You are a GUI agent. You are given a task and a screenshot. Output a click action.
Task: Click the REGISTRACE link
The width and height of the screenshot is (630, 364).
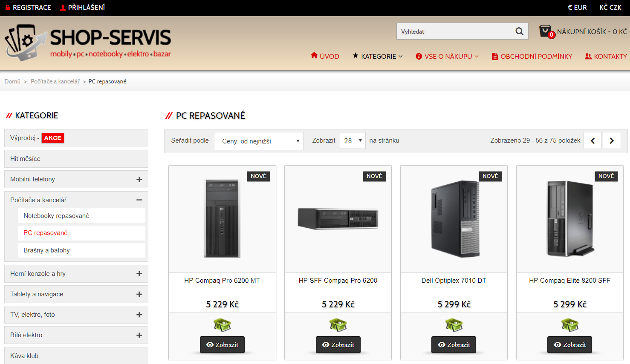pos(32,7)
